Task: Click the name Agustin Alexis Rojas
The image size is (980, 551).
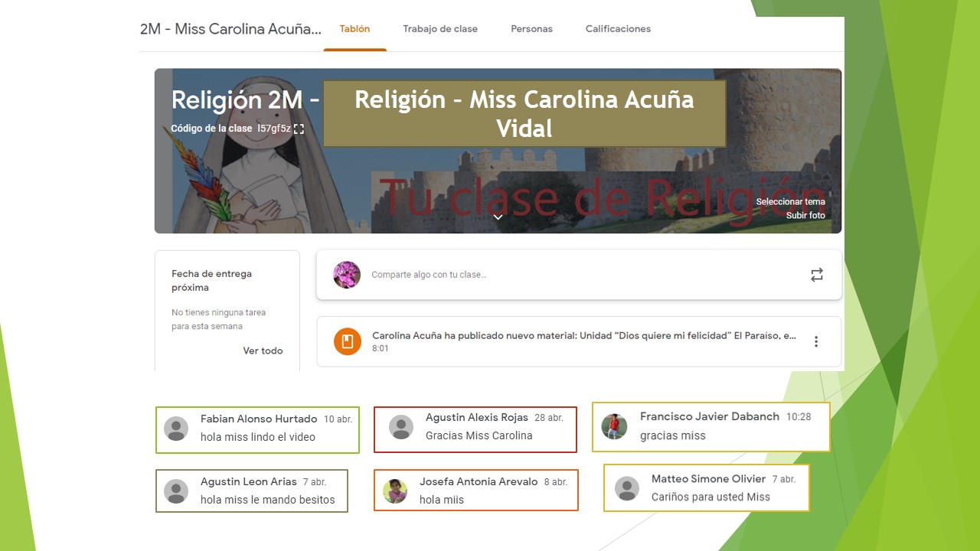Action: pos(477,417)
